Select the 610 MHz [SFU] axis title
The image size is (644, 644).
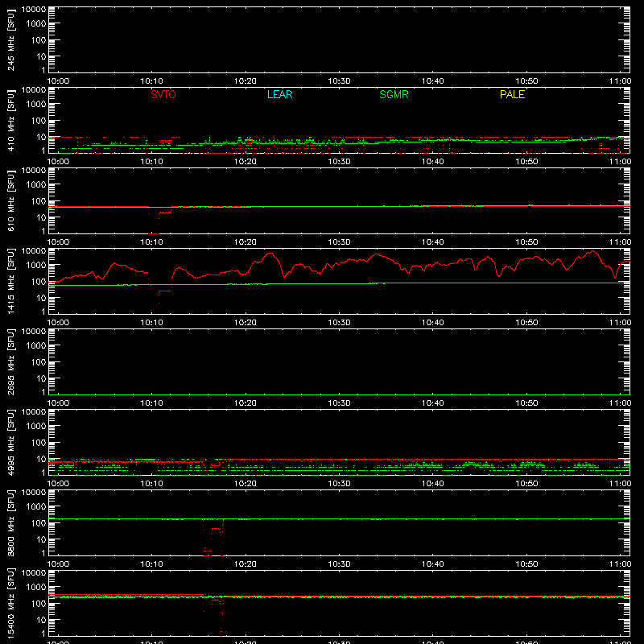[x=11, y=201]
